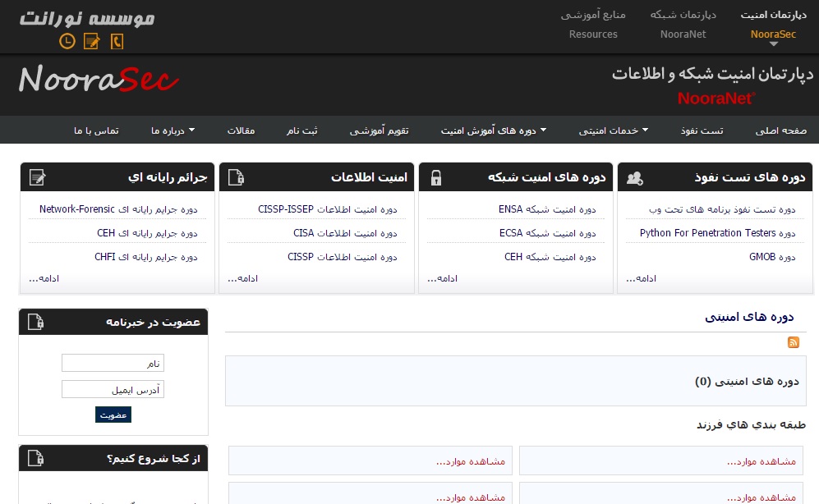Viewport: 819px width, 504px height.
Task: Click the padlock icon in network security courses box
Action: click(435, 178)
